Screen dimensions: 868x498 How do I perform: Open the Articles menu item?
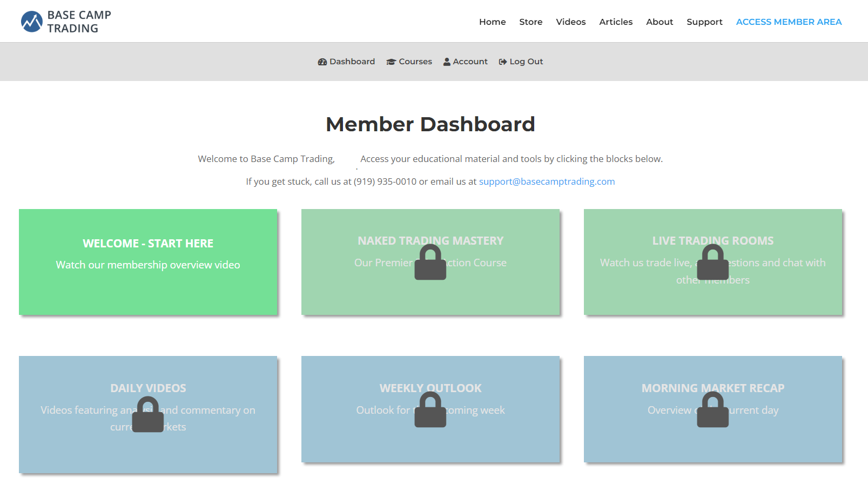[x=616, y=22]
